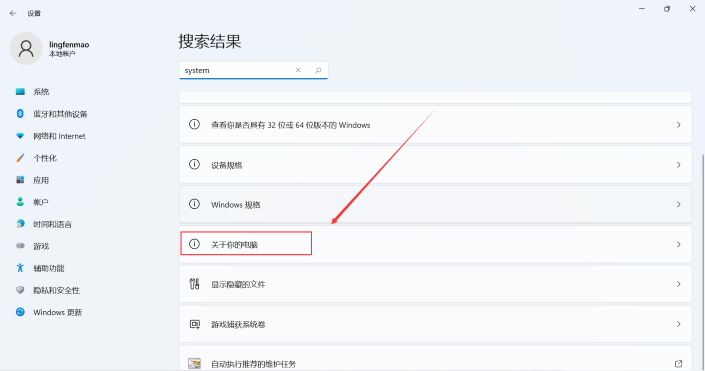
Task: Open result 查看你是否具有 32 位或 64 位版本的 Windows
Action: (x=435, y=125)
